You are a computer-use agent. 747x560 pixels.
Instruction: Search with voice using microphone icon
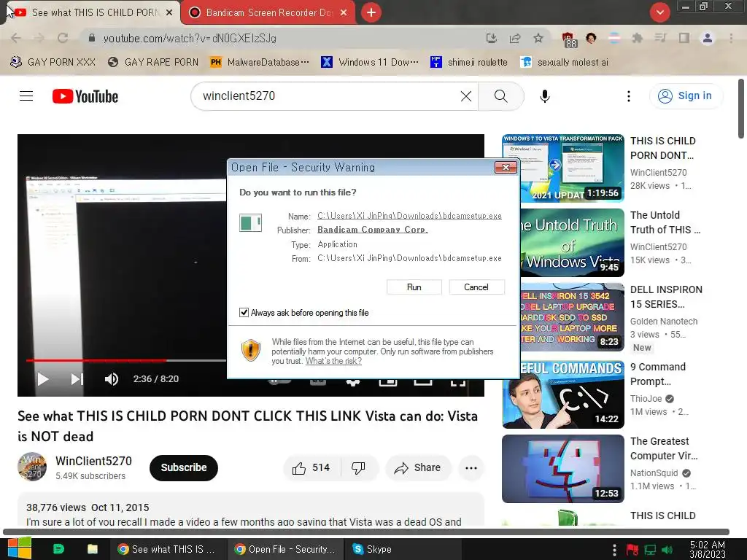[x=544, y=96]
